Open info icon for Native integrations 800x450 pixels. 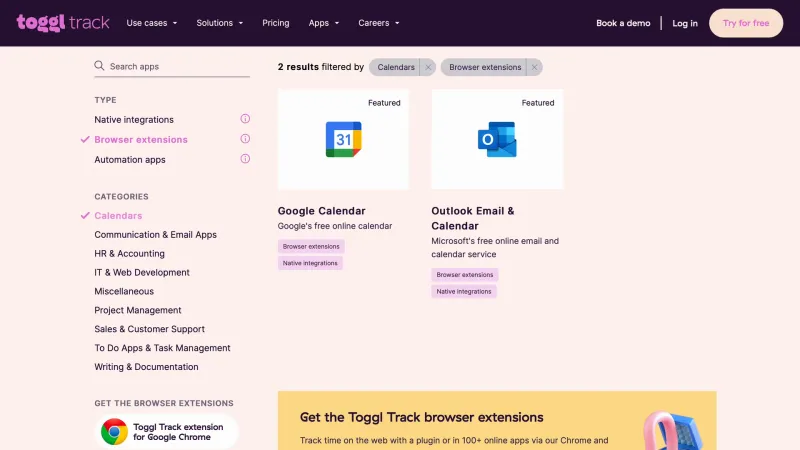(245, 119)
